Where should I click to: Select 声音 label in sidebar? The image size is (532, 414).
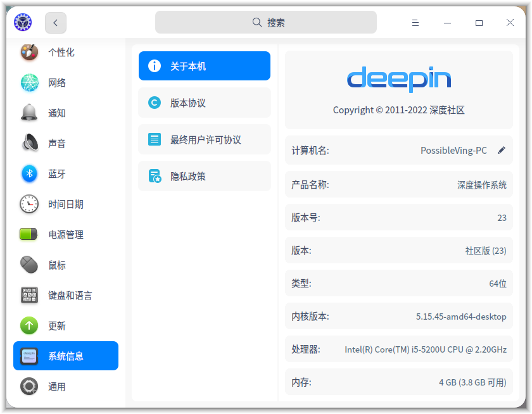tap(57, 143)
